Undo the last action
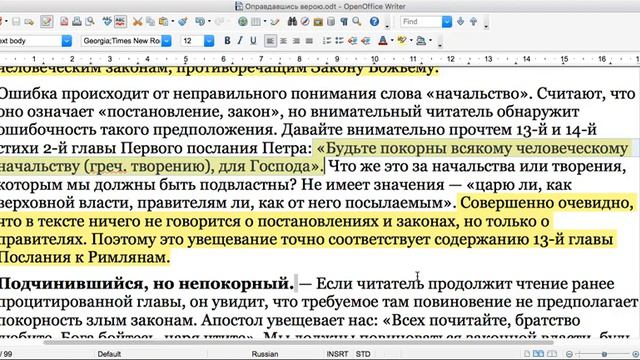 200,22
